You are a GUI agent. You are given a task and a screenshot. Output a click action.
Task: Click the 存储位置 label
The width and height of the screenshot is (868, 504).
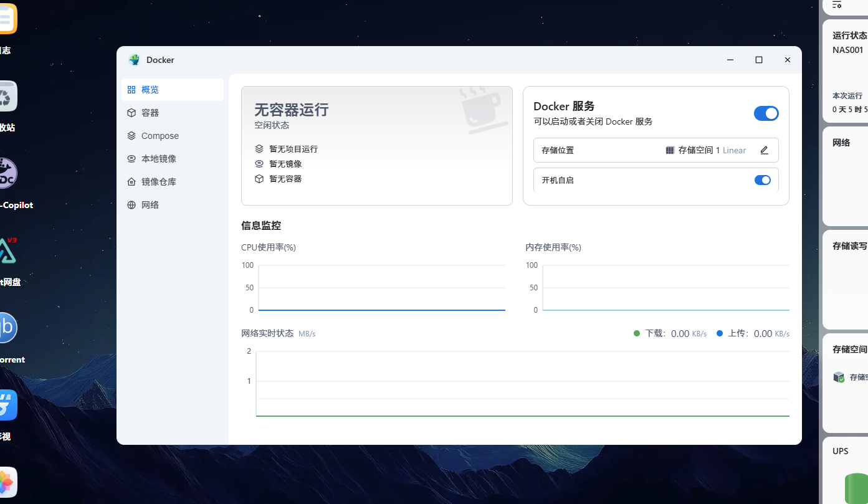click(558, 150)
